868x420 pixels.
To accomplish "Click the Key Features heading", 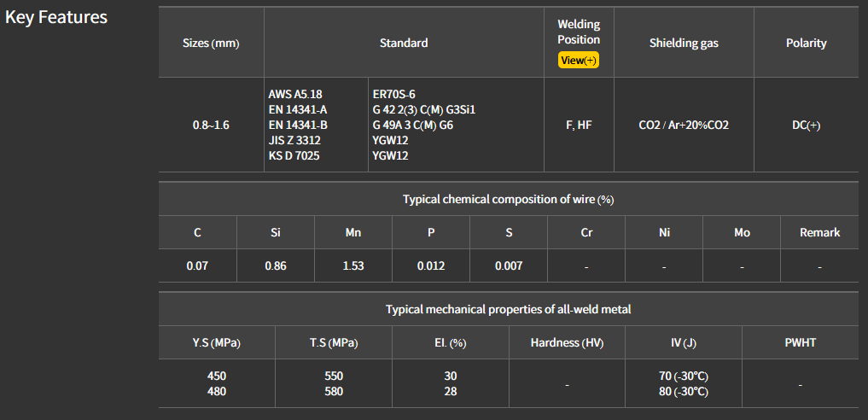I will (56, 17).
